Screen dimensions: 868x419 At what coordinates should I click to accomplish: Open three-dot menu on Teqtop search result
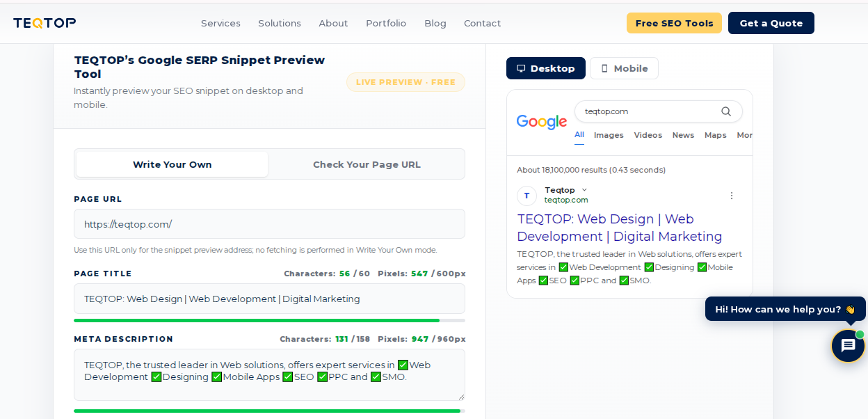(x=731, y=196)
